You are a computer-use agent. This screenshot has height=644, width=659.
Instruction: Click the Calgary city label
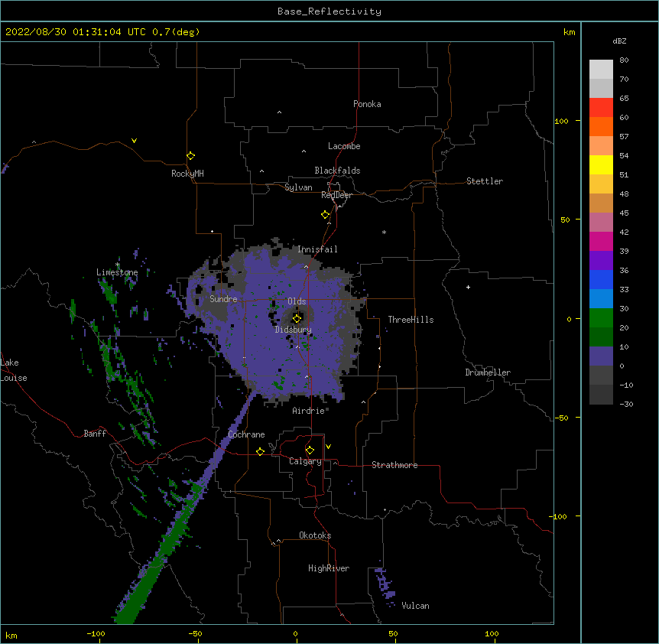pyautogui.click(x=305, y=461)
